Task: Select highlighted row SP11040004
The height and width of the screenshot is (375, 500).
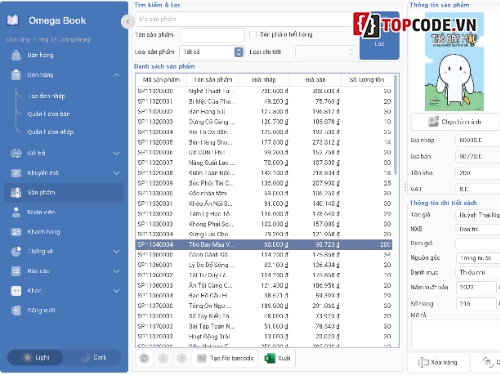Action: (264, 244)
